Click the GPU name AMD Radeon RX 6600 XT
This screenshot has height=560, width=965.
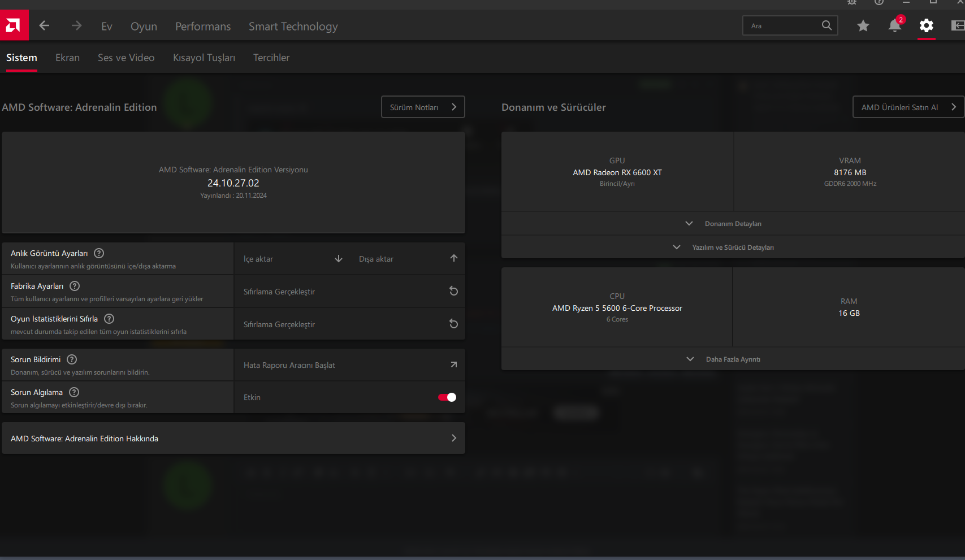(x=617, y=172)
